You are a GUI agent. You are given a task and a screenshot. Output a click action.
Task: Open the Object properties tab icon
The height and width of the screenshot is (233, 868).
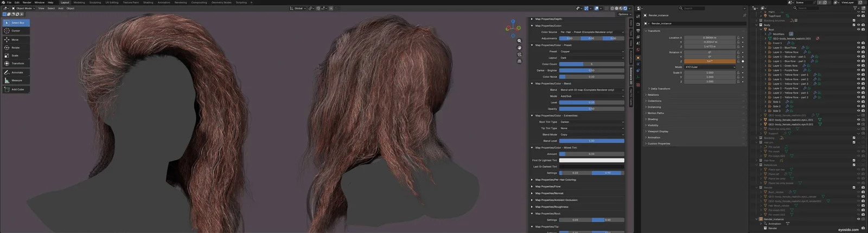coord(638,57)
